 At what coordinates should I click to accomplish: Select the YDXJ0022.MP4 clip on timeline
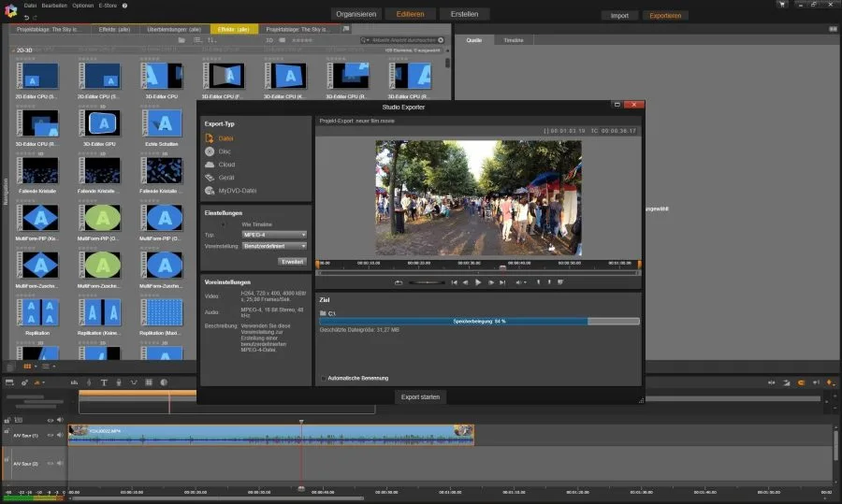click(x=271, y=436)
